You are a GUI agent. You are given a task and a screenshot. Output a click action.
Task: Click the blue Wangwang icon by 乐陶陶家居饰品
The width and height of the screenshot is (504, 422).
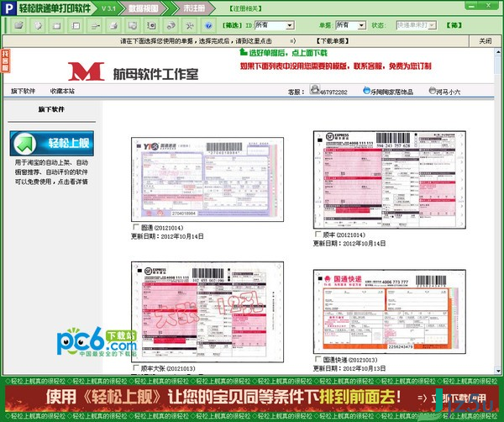tap(366, 91)
